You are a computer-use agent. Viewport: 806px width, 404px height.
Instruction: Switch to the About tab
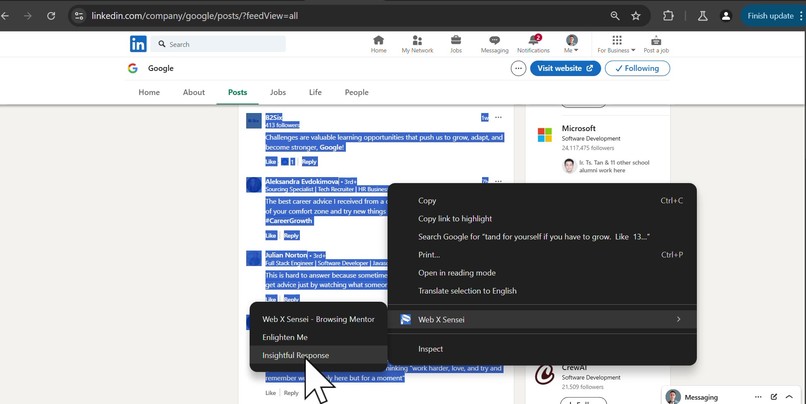194,93
